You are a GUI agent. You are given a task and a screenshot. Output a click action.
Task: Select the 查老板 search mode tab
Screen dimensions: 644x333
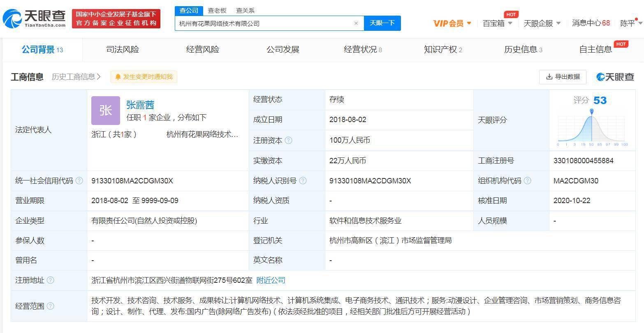tap(217, 10)
